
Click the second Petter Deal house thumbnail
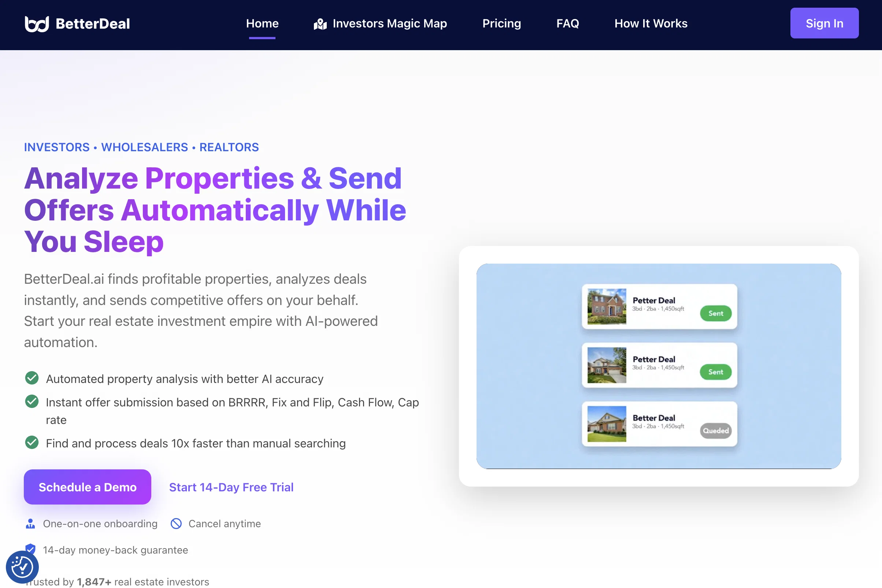point(606,365)
